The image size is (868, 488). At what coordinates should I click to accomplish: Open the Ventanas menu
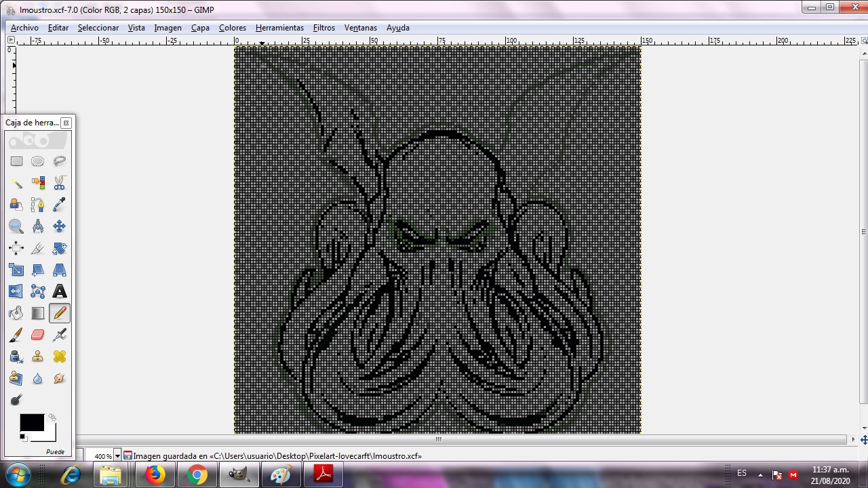[361, 28]
